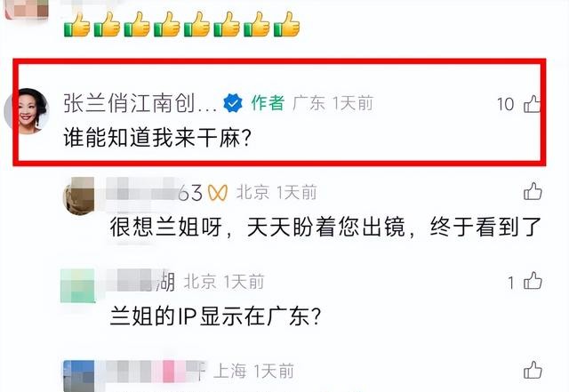Click the username ending in '湖'

[x=140, y=281]
